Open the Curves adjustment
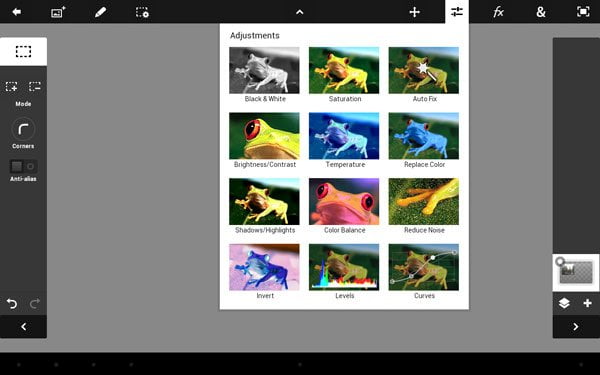Screen dimensions: 600x375 (x=424, y=272)
